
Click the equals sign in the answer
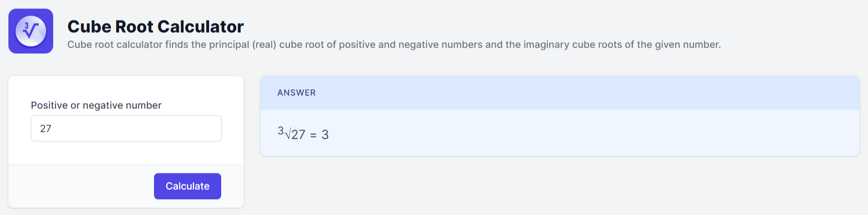(x=313, y=135)
